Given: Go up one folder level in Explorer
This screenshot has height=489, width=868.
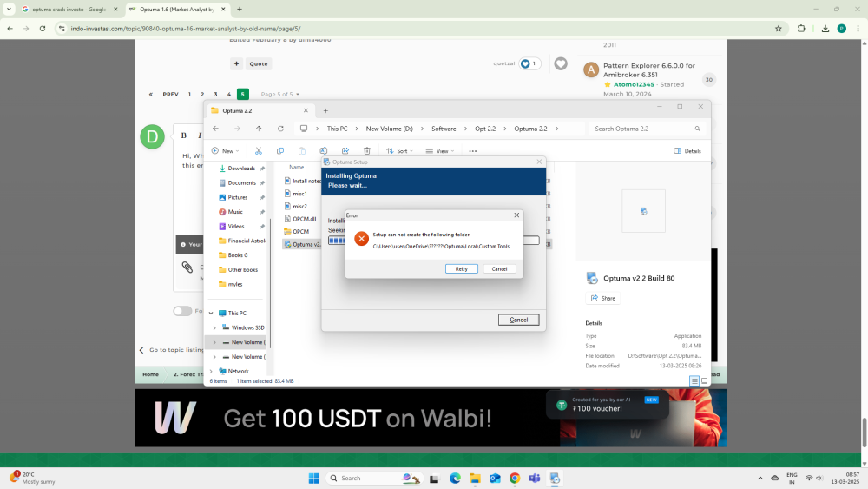Looking at the screenshot, I should [x=259, y=129].
